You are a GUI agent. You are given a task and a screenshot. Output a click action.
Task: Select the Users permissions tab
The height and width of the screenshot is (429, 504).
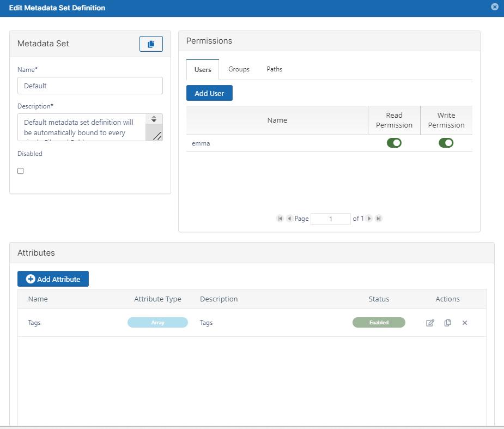tap(203, 70)
